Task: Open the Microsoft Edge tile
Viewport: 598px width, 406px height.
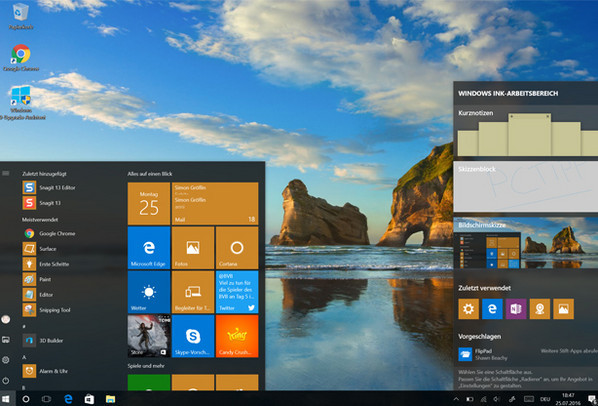Action: (x=149, y=248)
